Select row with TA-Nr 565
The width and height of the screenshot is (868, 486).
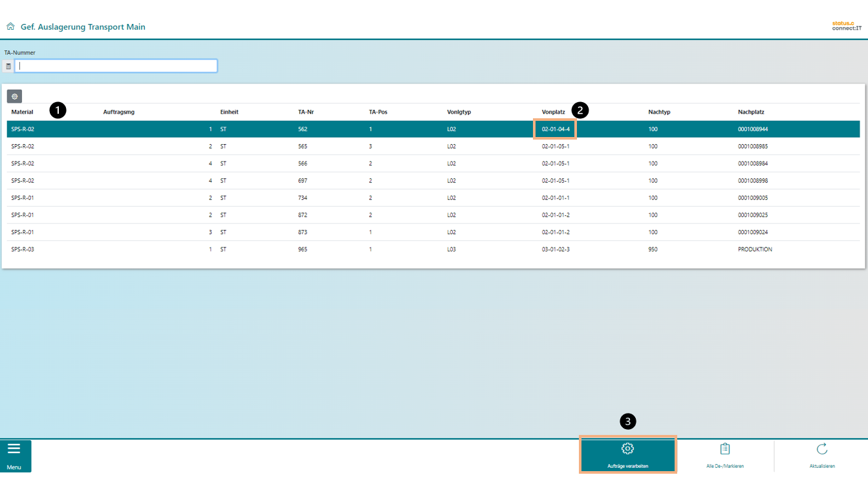[303, 147]
